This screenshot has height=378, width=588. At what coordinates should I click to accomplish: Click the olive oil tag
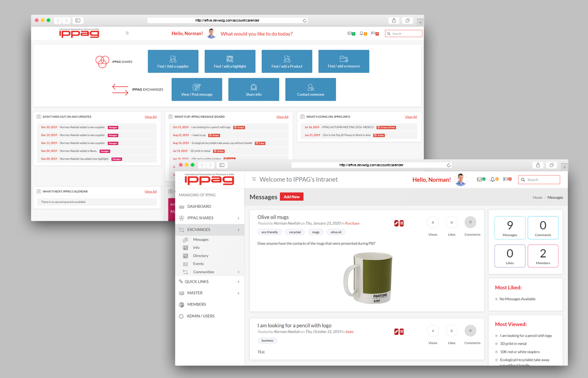pos(336,232)
